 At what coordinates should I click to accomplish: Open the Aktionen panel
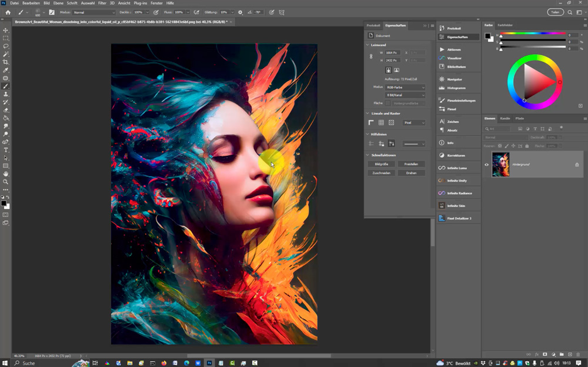pos(454,49)
